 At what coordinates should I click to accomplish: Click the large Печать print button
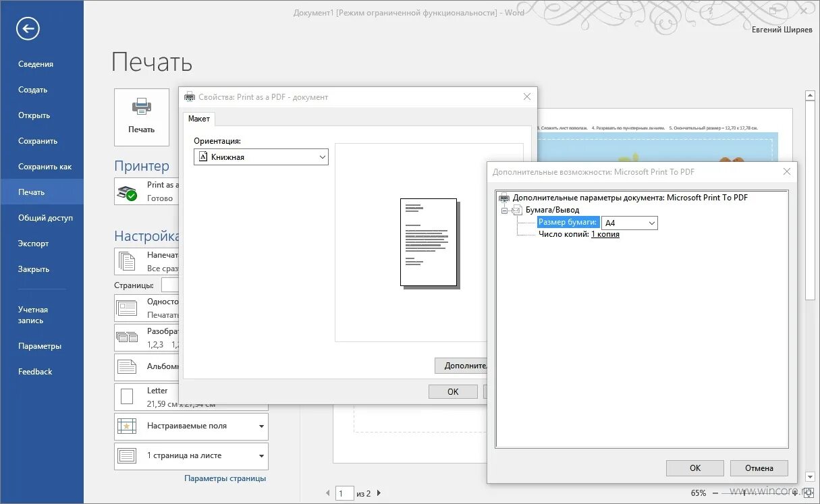point(142,117)
